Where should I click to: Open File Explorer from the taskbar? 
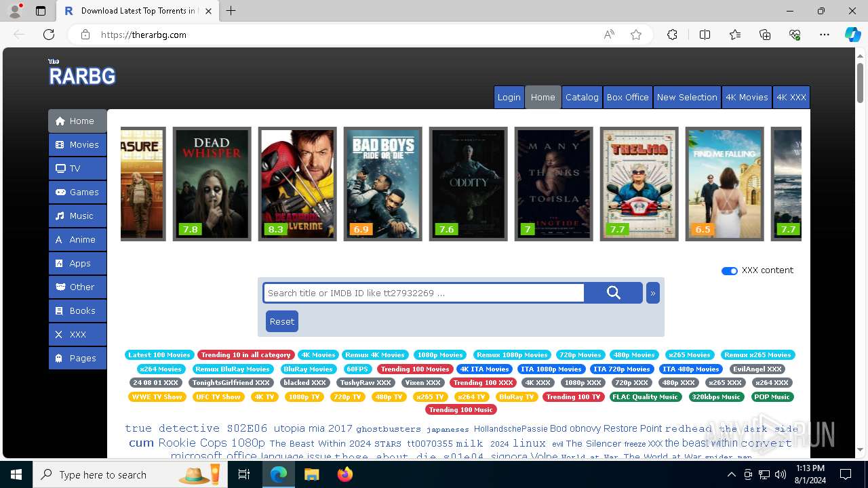311,474
